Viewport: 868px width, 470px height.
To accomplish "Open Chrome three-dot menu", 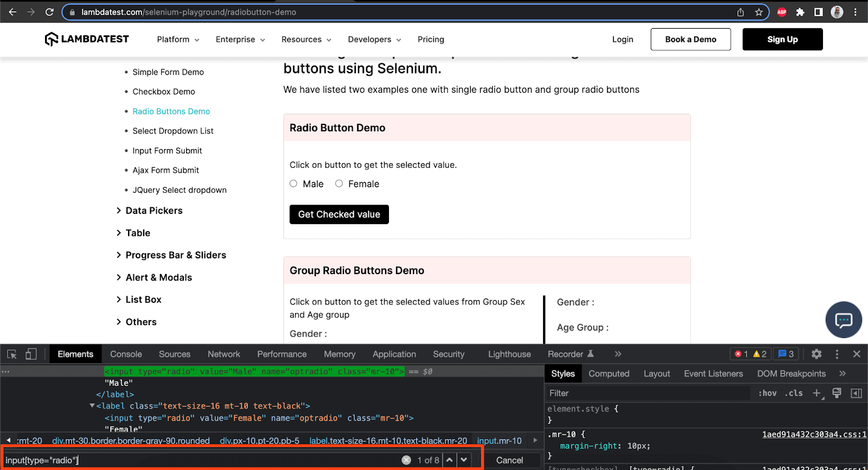I will (x=856, y=12).
